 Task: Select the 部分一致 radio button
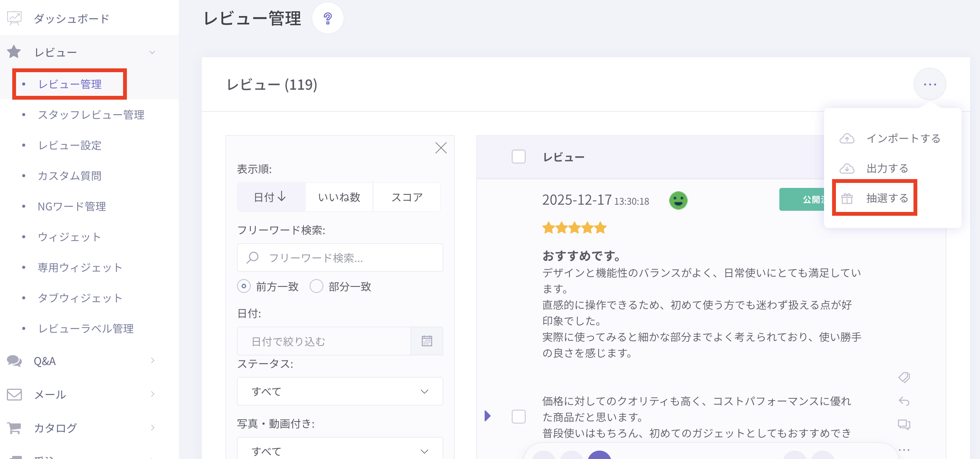pyautogui.click(x=316, y=286)
